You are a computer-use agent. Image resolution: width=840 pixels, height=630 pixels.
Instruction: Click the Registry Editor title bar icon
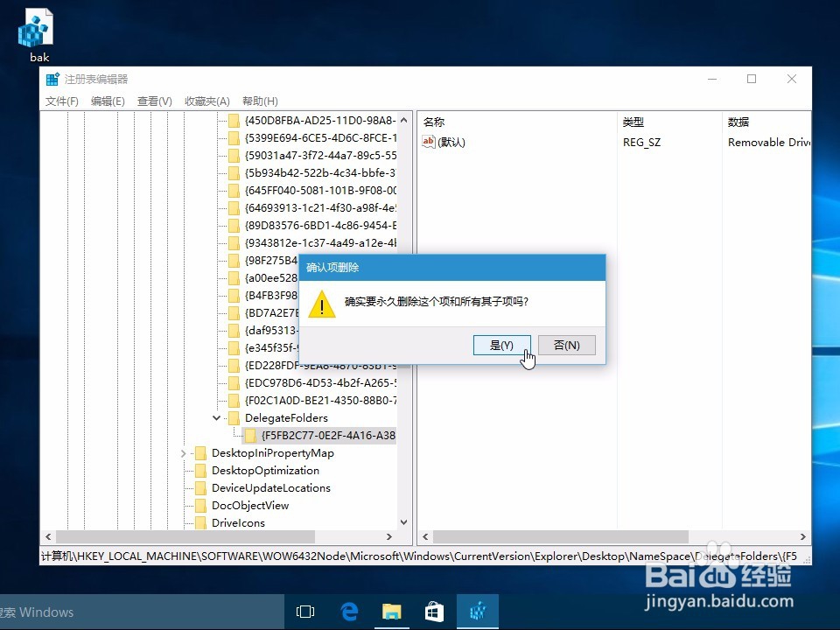(52, 80)
